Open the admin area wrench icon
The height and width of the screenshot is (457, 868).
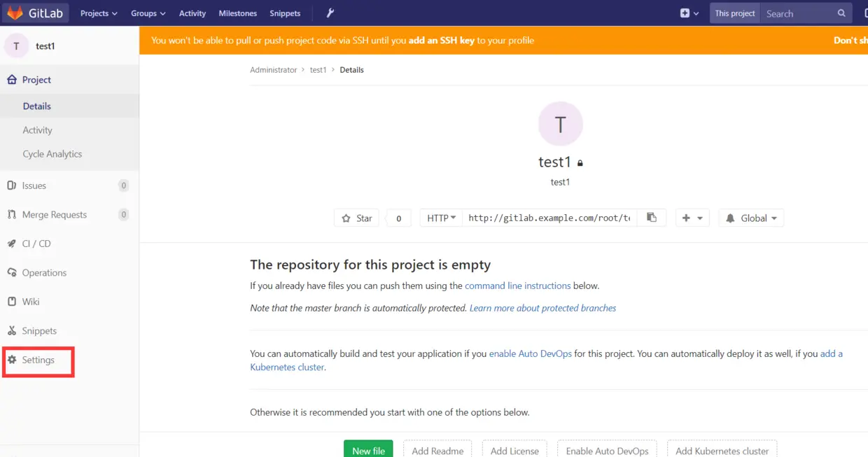[x=330, y=13]
